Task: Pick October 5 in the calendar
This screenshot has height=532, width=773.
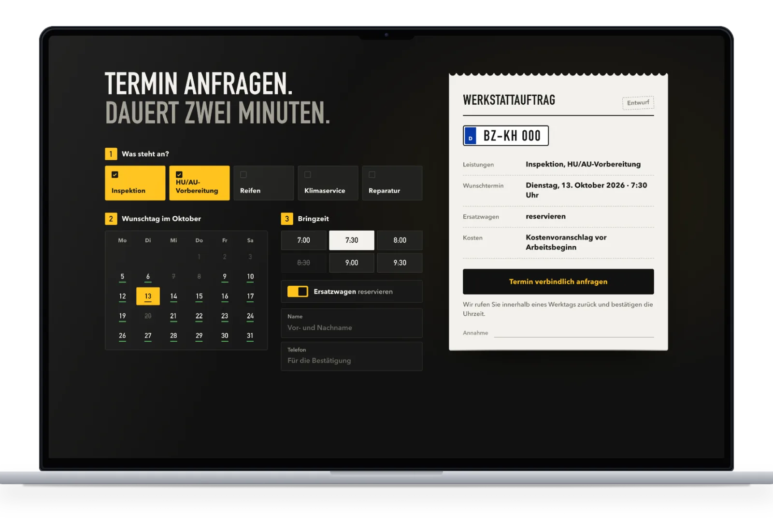Action: tap(122, 277)
